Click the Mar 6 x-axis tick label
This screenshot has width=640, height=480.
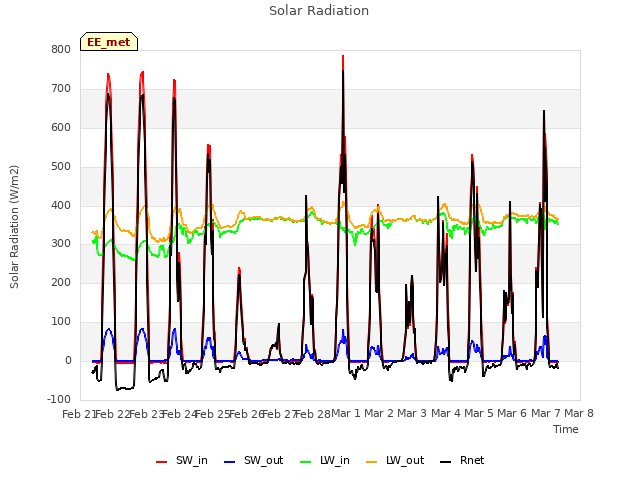tap(512, 413)
